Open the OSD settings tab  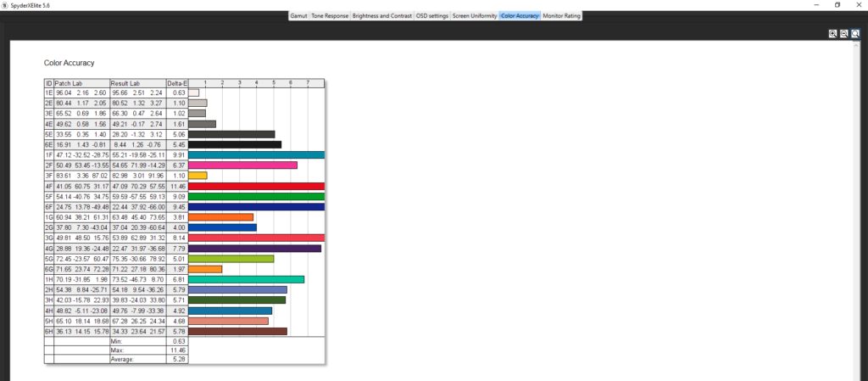coord(432,15)
